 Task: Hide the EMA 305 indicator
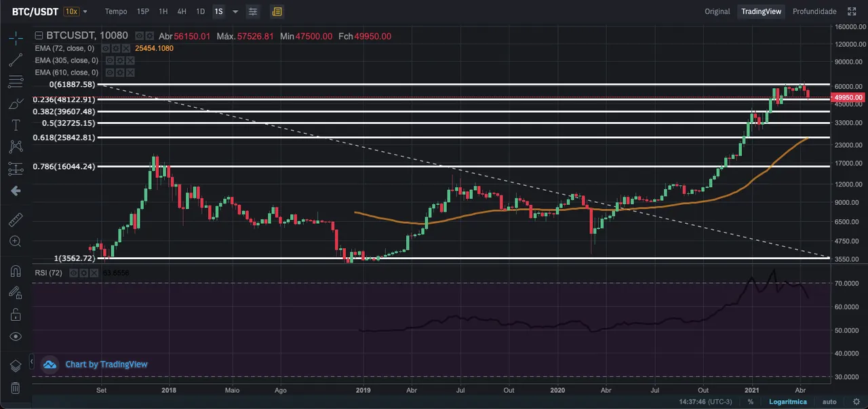pyautogui.click(x=110, y=60)
